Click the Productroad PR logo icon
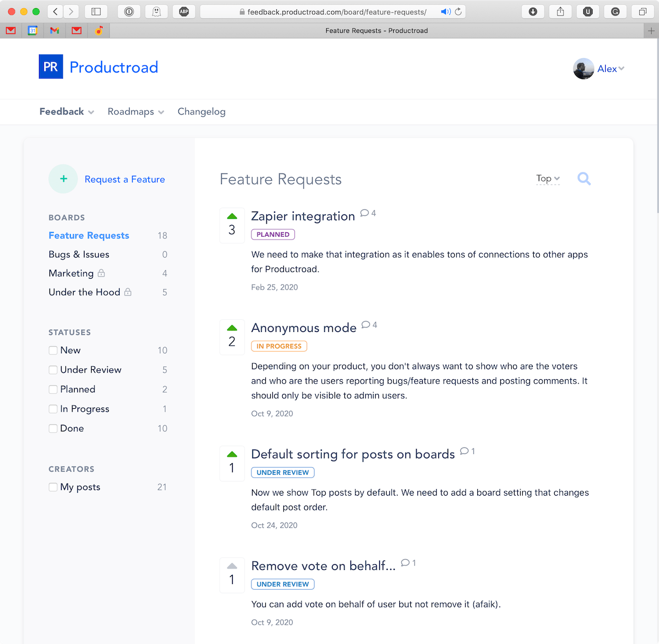Image resolution: width=659 pixels, height=644 pixels. click(51, 66)
